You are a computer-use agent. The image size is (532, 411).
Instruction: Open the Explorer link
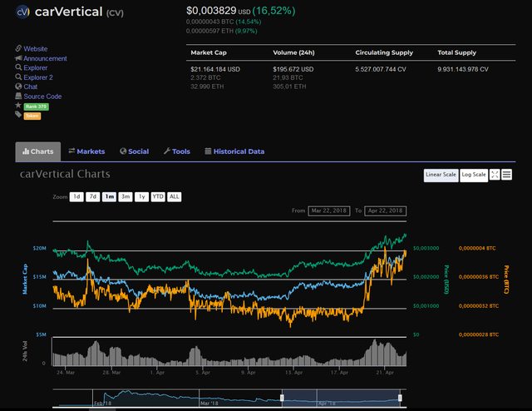point(35,68)
